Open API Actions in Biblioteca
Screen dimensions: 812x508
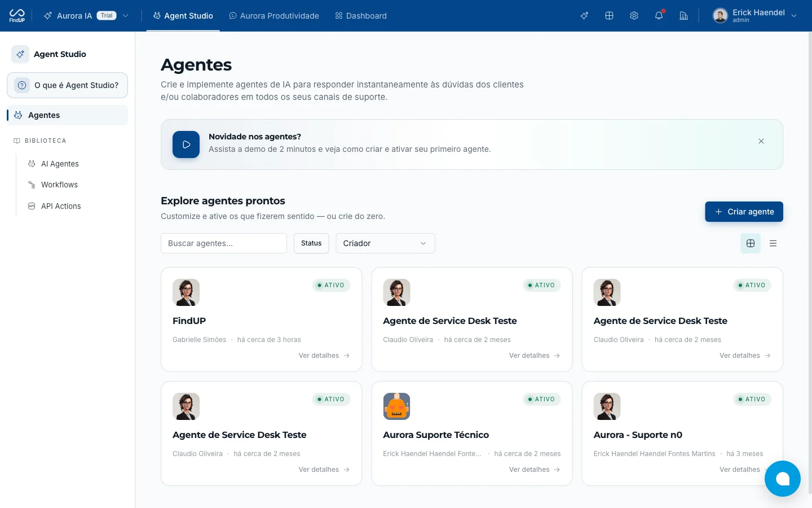(x=61, y=206)
